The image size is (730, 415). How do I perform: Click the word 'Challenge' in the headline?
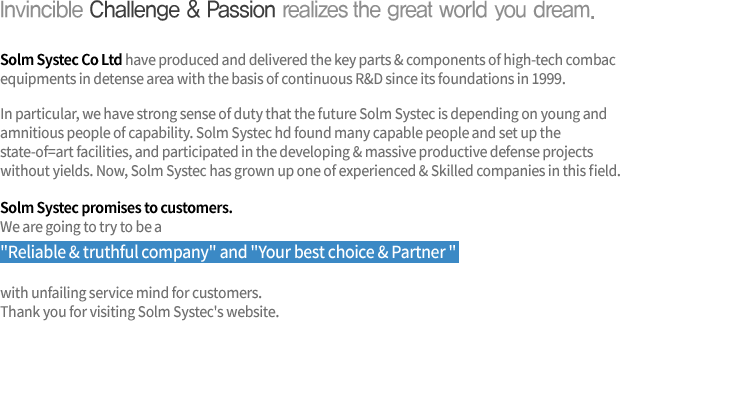pyautogui.click(x=135, y=10)
